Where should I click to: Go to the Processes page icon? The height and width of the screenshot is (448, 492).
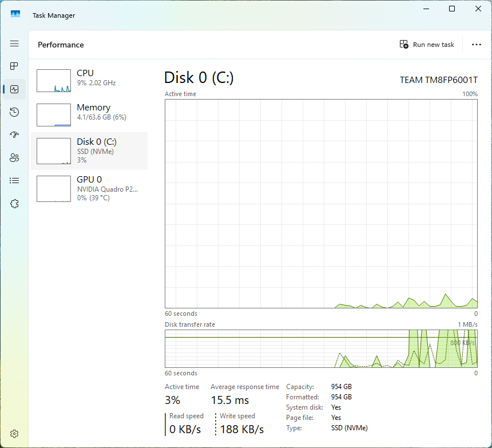[x=14, y=66]
